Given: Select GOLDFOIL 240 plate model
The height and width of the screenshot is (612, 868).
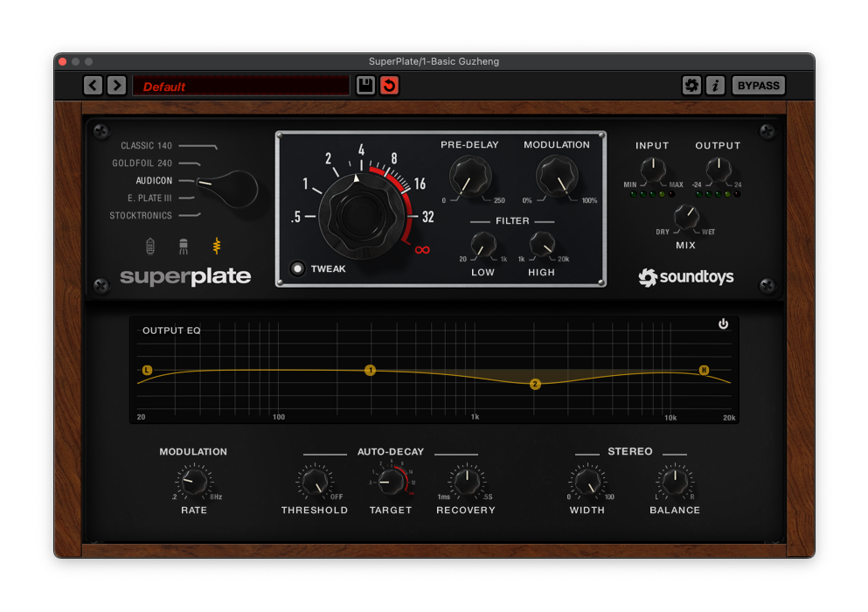Looking at the screenshot, I should coord(142,163).
